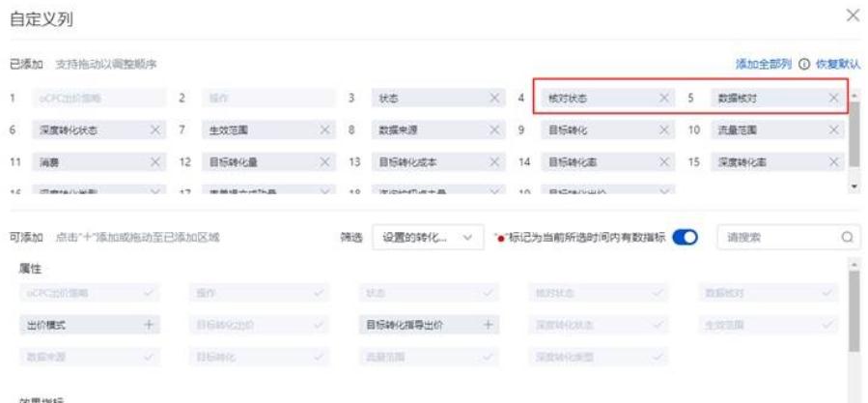Remove the 目标转化量 column via its X

[325, 161]
